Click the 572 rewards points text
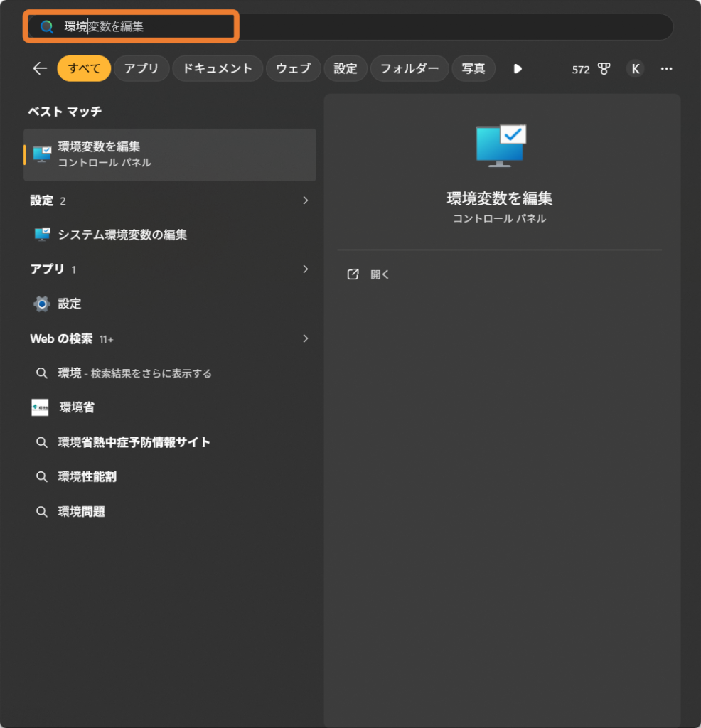The width and height of the screenshot is (701, 728). [581, 70]
